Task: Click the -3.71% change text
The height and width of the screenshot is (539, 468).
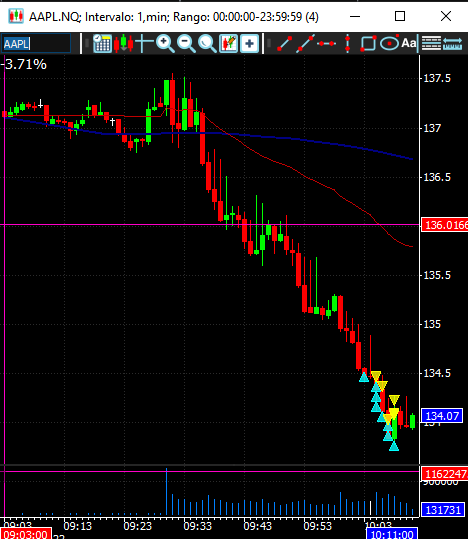Action: [x=24, y=64]
